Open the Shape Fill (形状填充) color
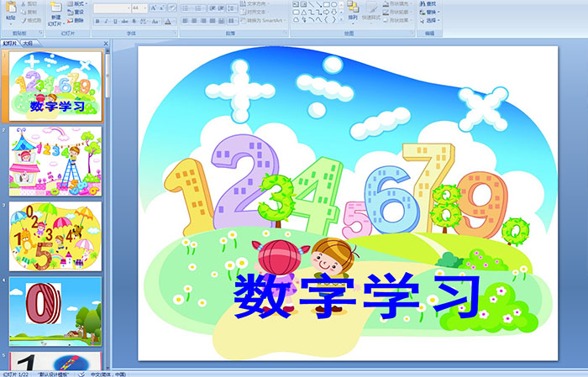Image resolution: width=588 pixels, height=377 pixels. coord(398,3)
